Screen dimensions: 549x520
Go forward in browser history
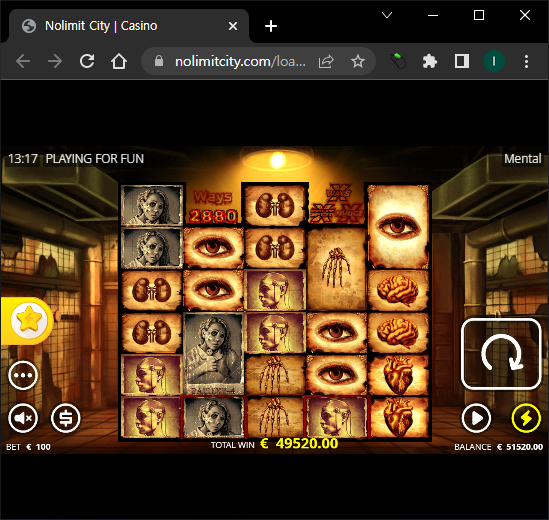55,61
